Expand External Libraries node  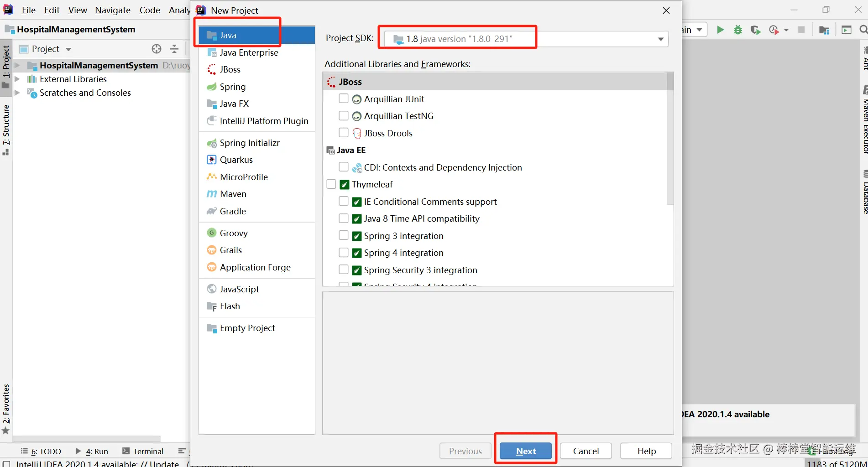(x=17, y=79)
